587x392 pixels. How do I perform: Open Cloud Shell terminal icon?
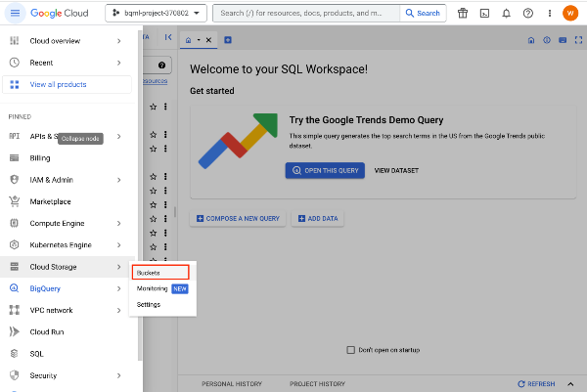click(484, 14)
